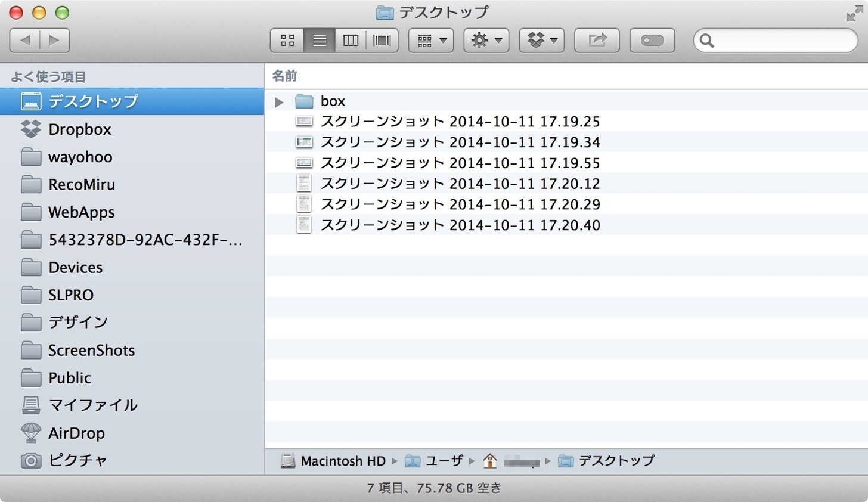Toggle full screen mode arrows
The width and height of the screenshot is (868, 502).
click(x=854, y=13)
